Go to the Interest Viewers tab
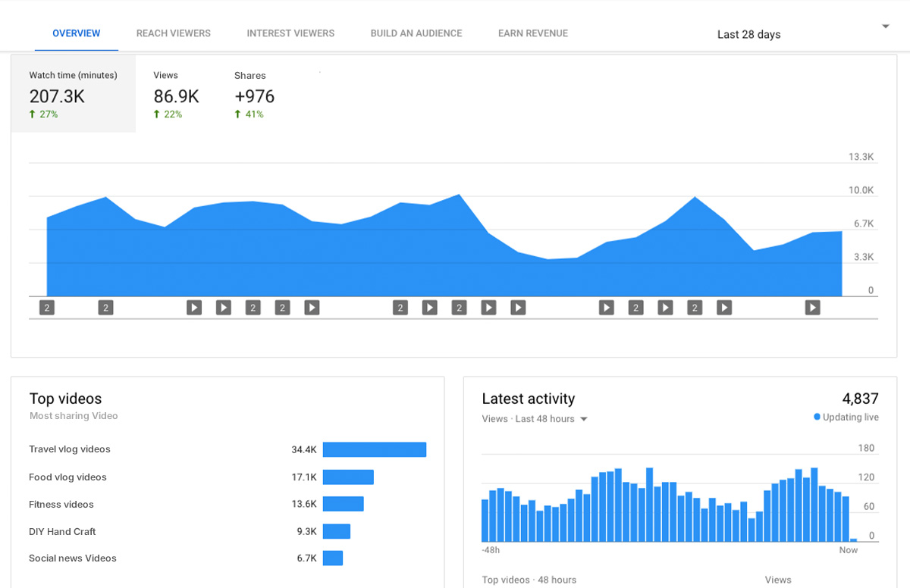Image resolution: width=910 pixels, height=588 pixels. point(290,33)
